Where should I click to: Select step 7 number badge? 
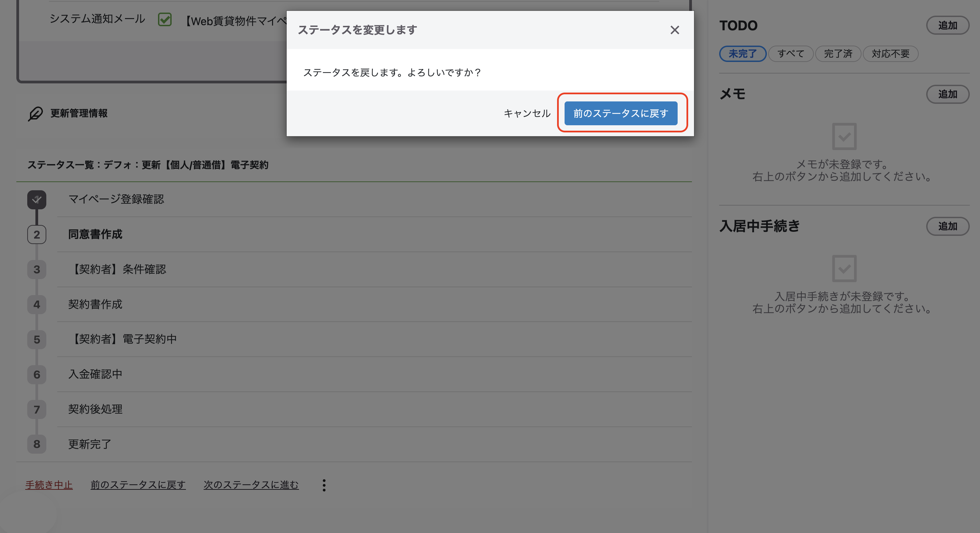[x=36, y=409]
